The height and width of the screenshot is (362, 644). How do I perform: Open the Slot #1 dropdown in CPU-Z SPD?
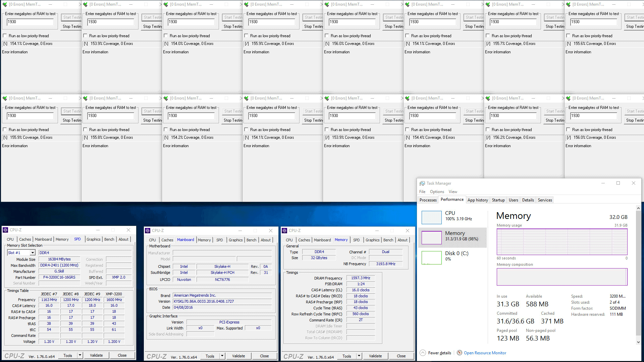click(33, 253)
